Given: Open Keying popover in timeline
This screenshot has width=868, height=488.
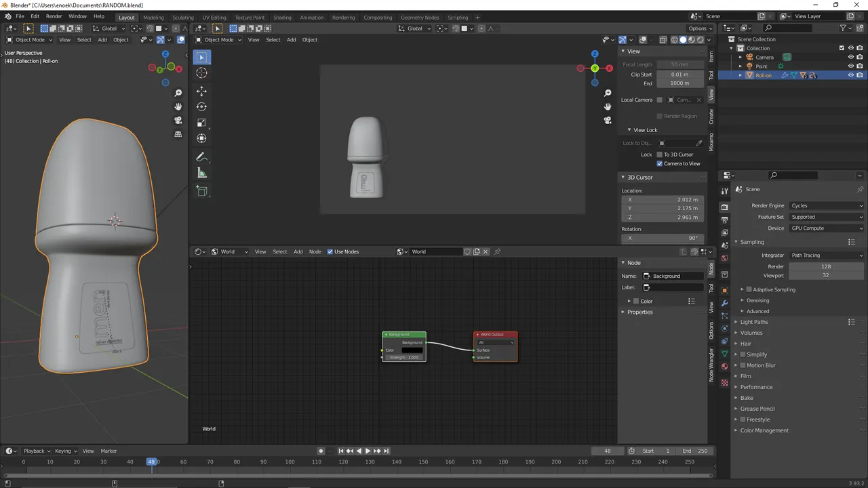Looking at the screenshot, I should point(65,451).
